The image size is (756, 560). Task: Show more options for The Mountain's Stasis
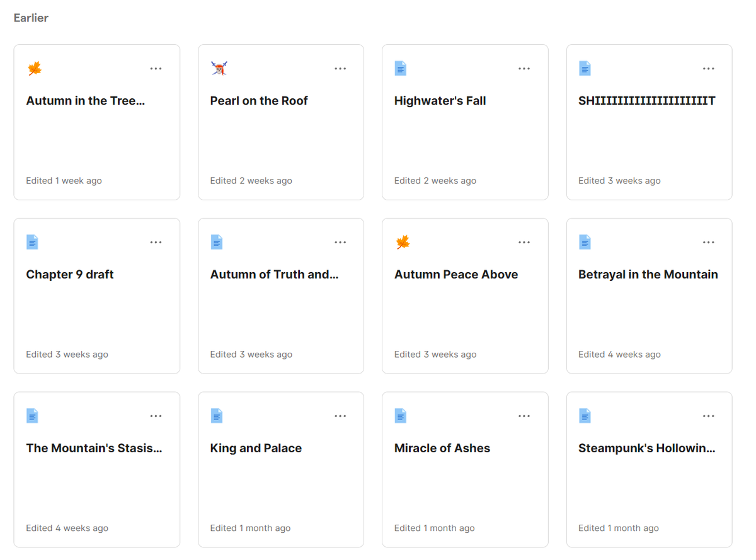pos(156,416)
